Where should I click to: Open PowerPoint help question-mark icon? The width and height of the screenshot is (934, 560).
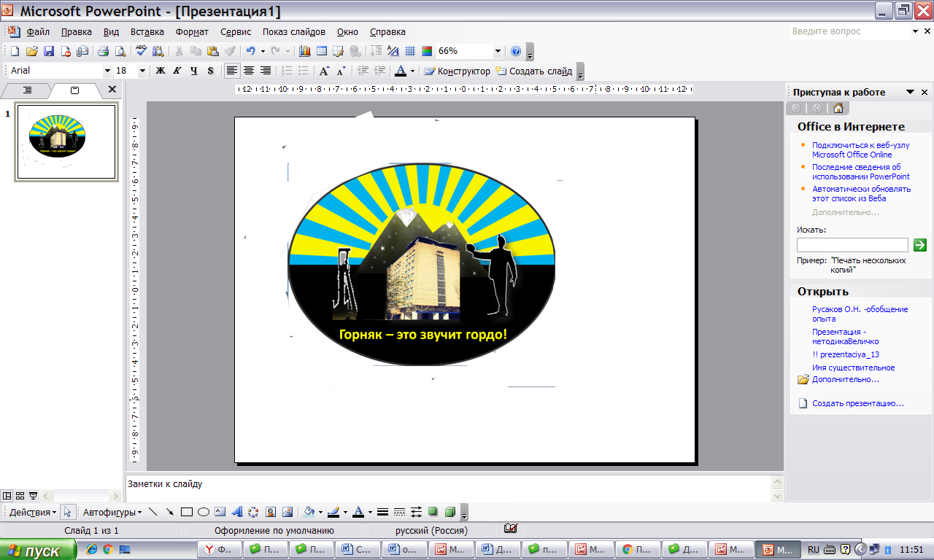point(516,51)
